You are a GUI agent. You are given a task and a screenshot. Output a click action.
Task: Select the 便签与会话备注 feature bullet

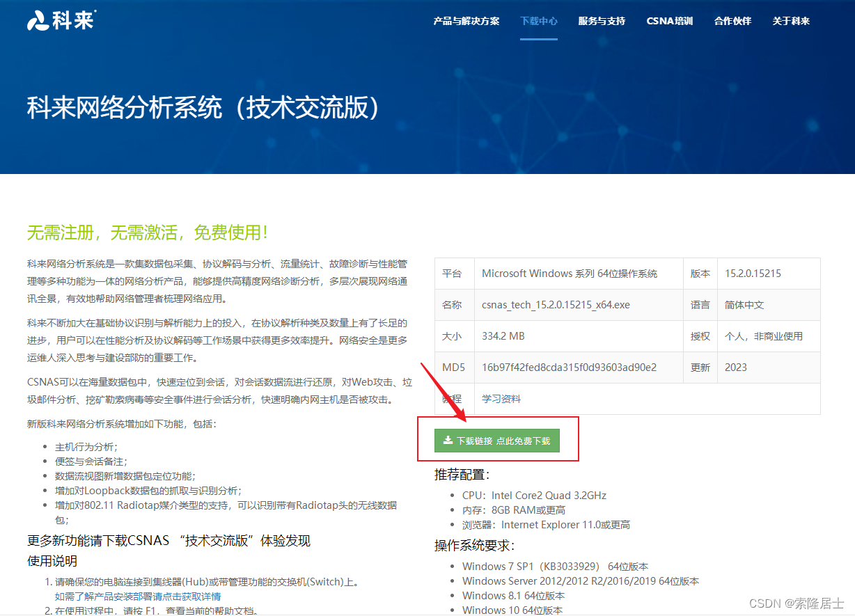coord(91,461)
